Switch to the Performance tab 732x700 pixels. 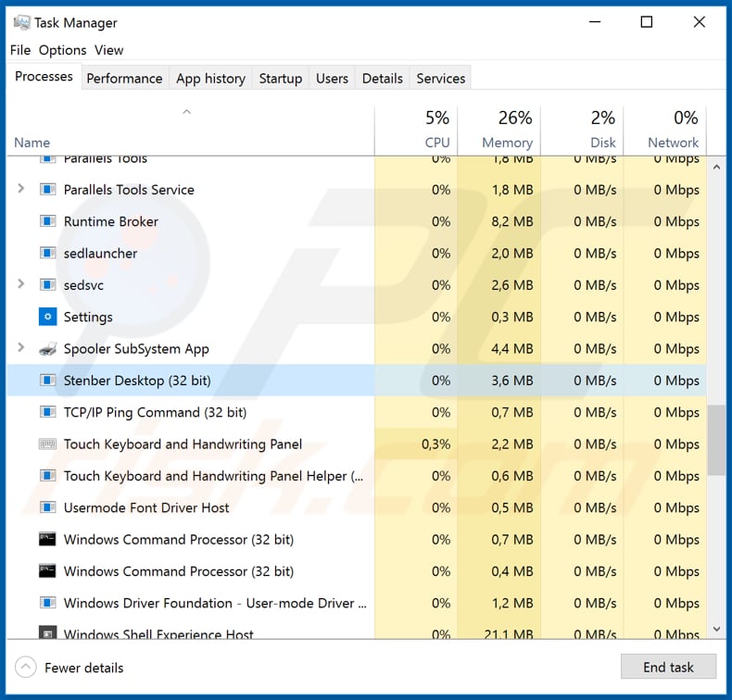point(125,79)
